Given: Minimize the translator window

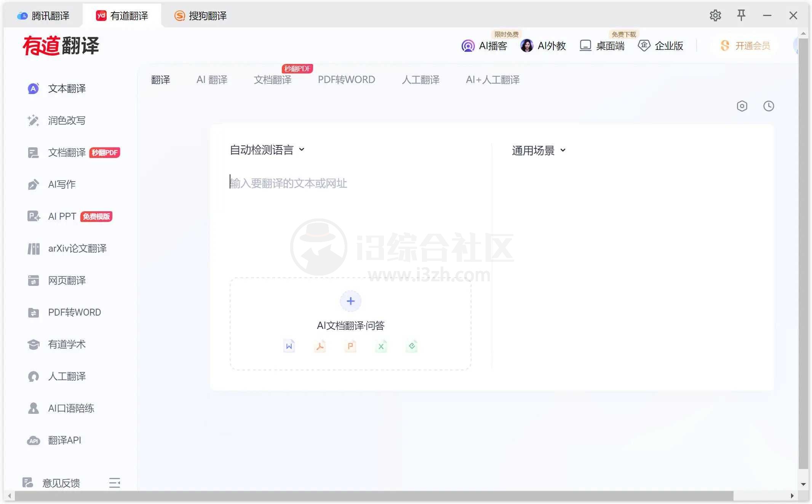Looking at the screenshot, I should click(x=767, y=15).
